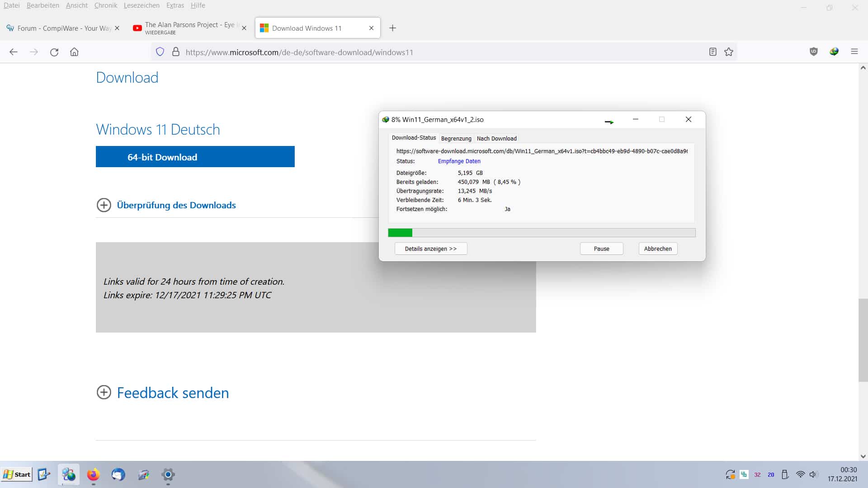The height and width of the screenshot is (488, 868).
Task: Open the browser home page
Action: [74, 52]
